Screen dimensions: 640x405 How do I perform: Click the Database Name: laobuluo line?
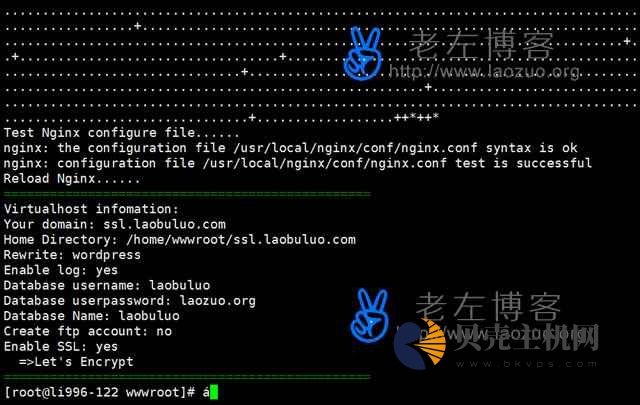click(x=91, y=316)
